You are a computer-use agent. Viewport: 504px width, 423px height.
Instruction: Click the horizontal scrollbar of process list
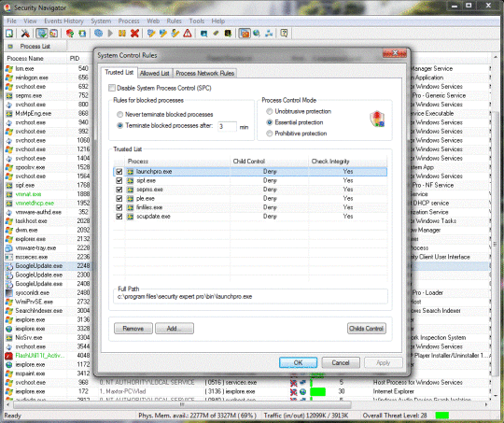(x=182, y=404)
